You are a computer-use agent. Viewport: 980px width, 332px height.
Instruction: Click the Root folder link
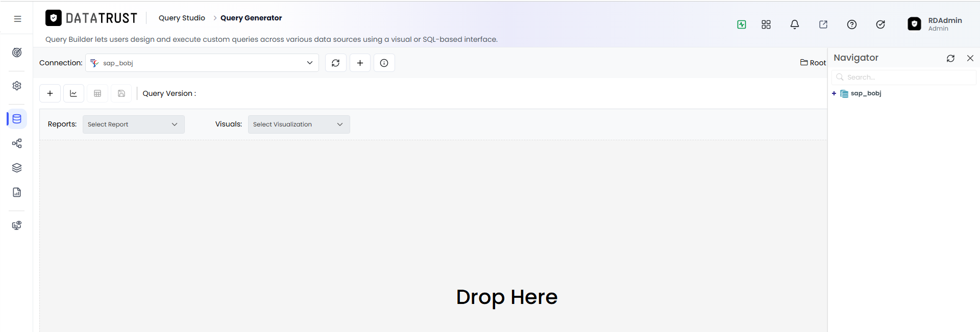click(x=813, y=63)
